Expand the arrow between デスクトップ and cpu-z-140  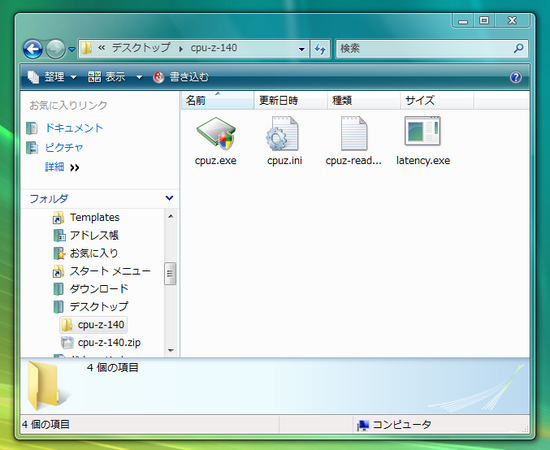[x=181, y=48]
